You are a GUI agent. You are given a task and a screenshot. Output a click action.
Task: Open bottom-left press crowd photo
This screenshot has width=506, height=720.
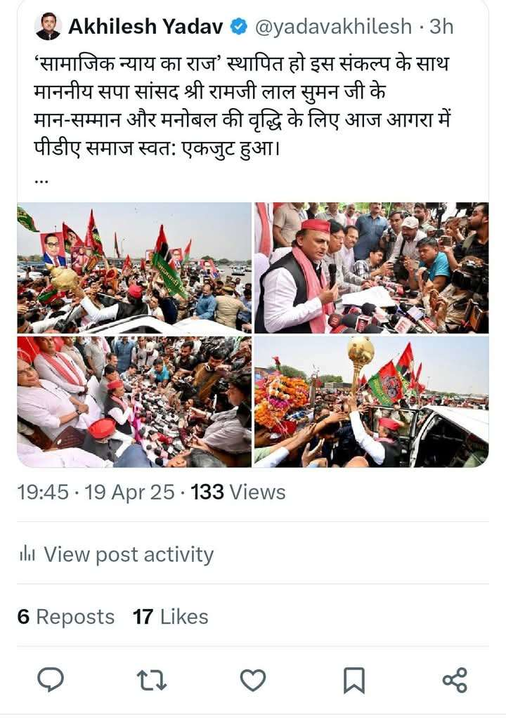134,402
